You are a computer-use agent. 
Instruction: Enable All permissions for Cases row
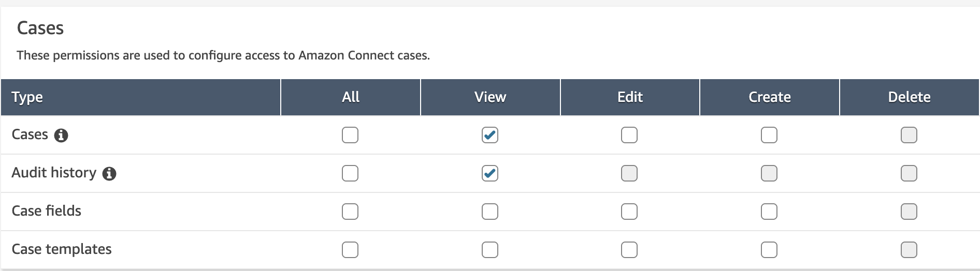click(x=350, y=135)
